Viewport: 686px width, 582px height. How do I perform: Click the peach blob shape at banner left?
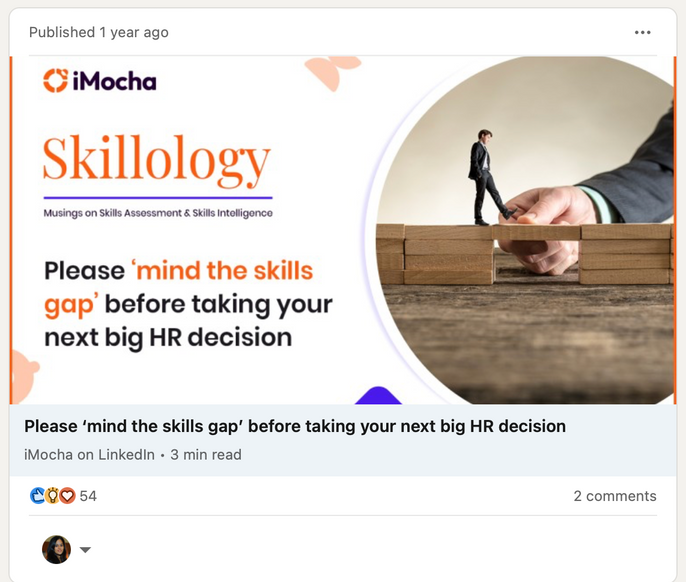24,377
